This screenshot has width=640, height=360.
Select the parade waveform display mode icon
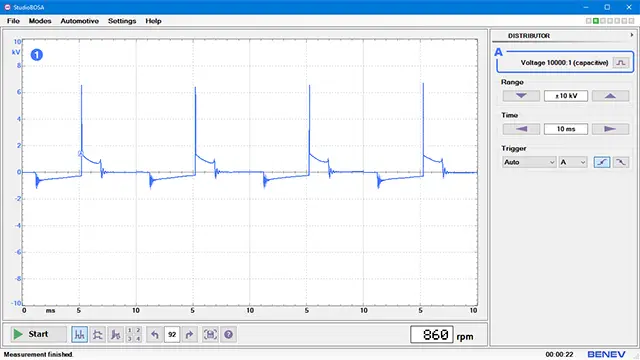tap(80, 335)
